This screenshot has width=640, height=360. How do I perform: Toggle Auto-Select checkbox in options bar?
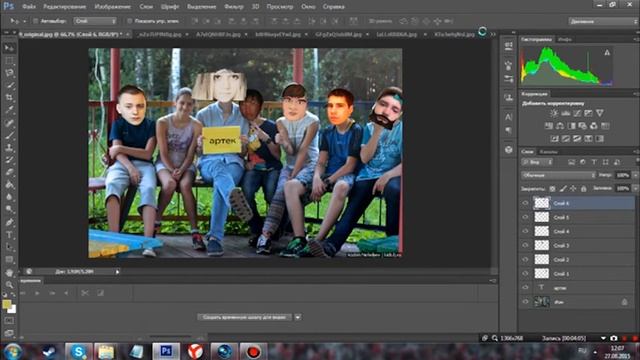pyautogui.click(x=36, y=21)
